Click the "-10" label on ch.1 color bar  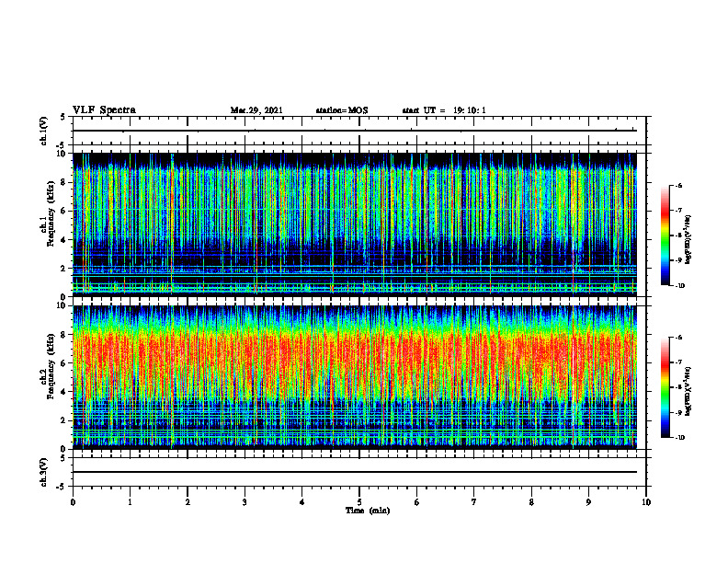tap(679, 285)
